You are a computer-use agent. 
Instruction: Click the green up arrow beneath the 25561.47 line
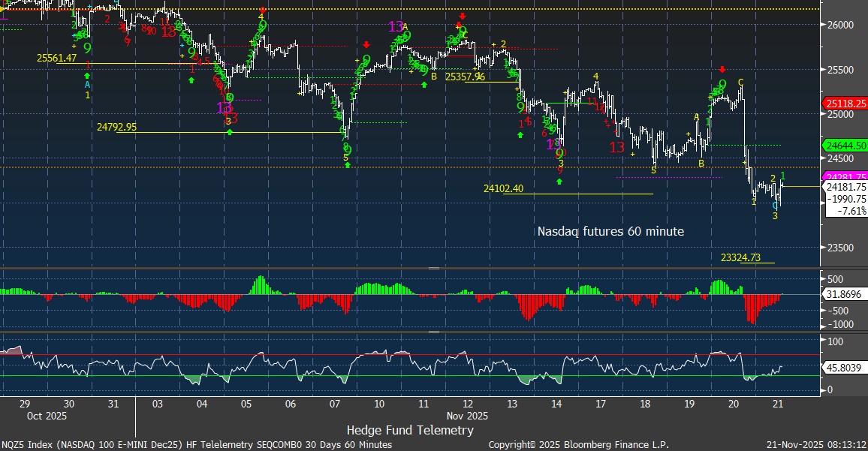[x=87, y=75]
